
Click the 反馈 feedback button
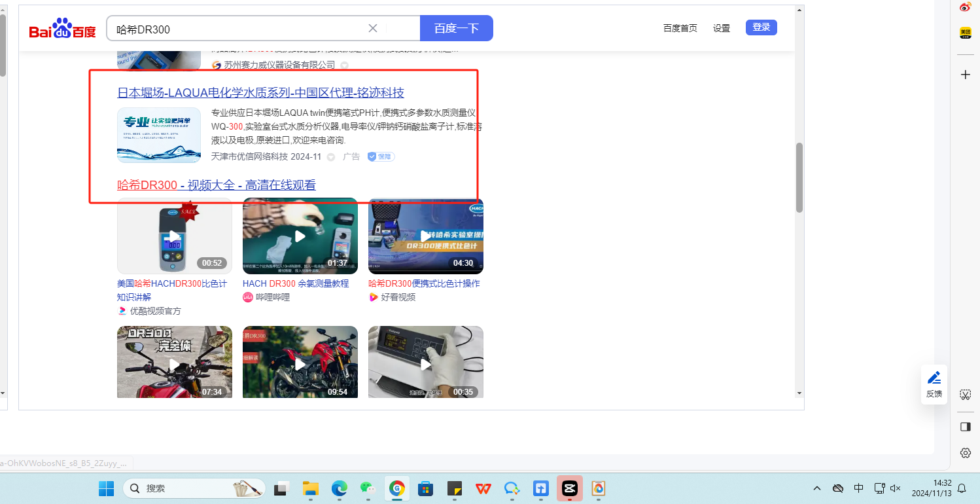pos(934,384)
